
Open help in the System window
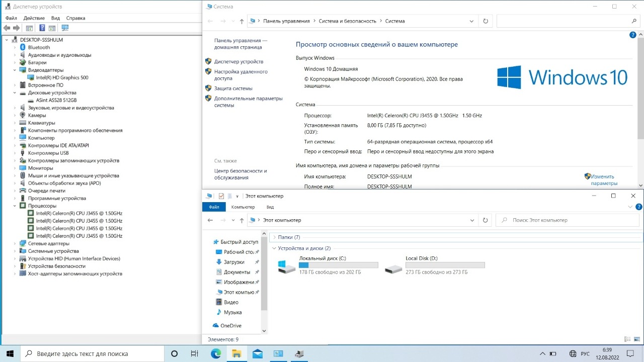click(x=633, y=35)
